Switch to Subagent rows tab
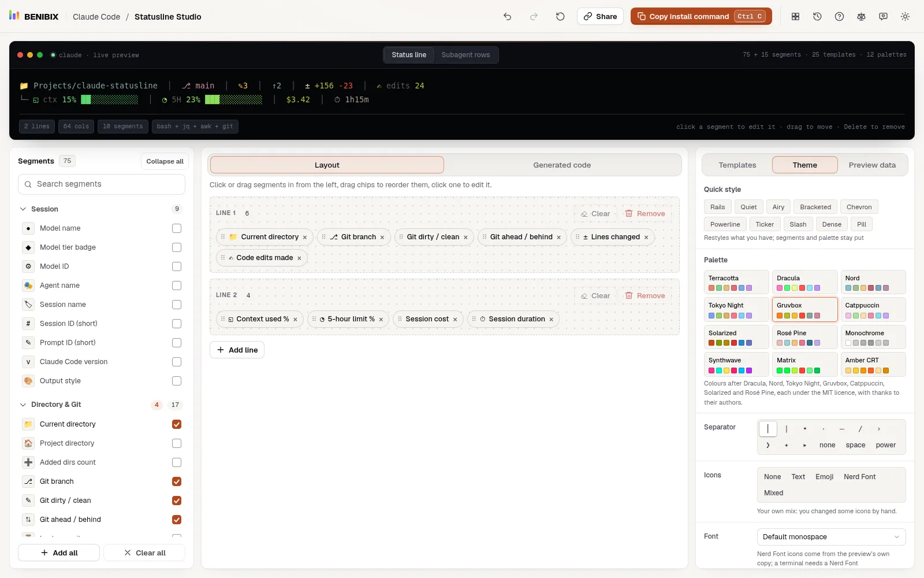This screenshot has height=578, width=924. click(x=465, y=55)
